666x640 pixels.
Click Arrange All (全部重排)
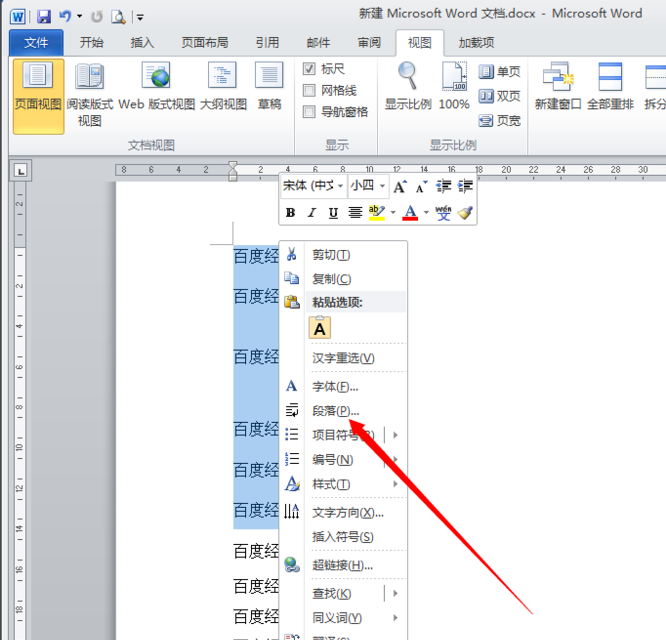(x=610, y=87)
